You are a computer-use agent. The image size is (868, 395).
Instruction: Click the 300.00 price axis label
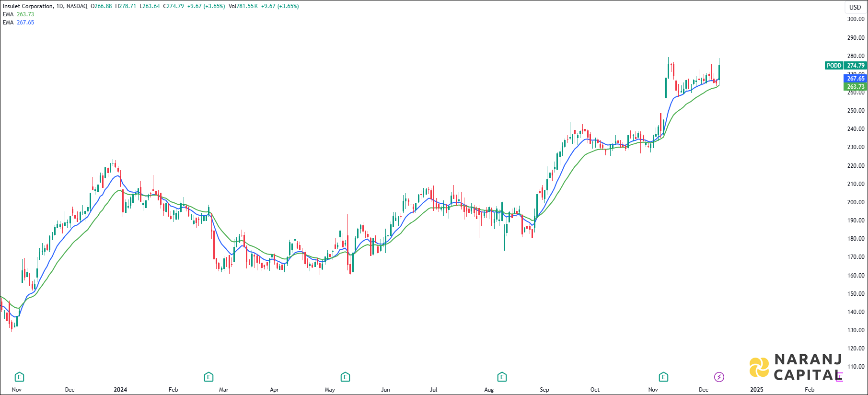coord(856,19)
